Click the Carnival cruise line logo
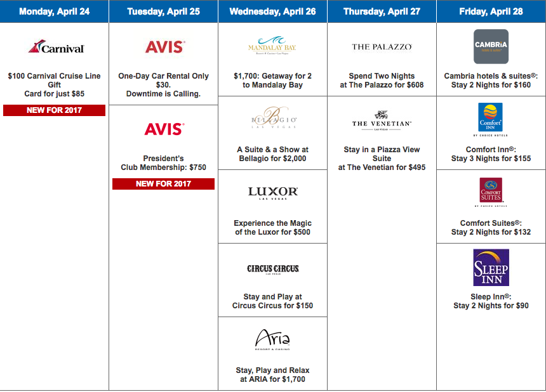546x392 pixels. (56, 48)
